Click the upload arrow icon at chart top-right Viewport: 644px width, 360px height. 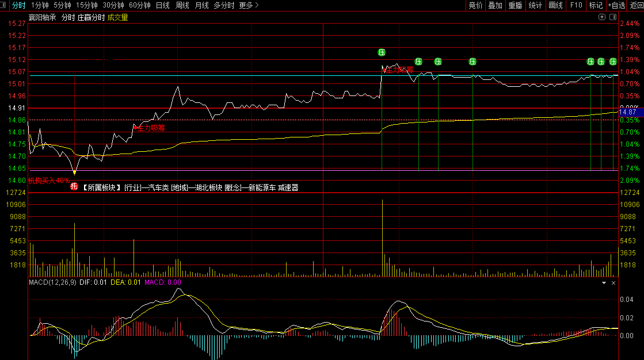(602, 17)
